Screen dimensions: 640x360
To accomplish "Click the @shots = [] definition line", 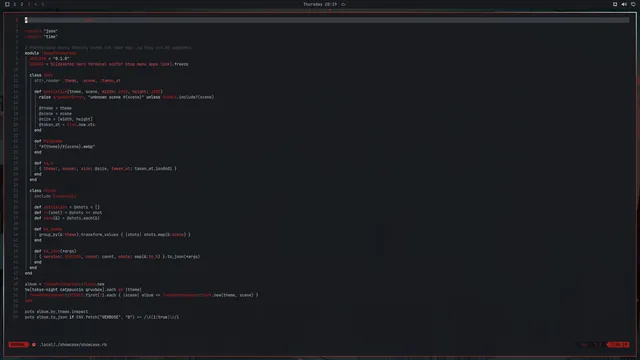I will pos(67,207).
